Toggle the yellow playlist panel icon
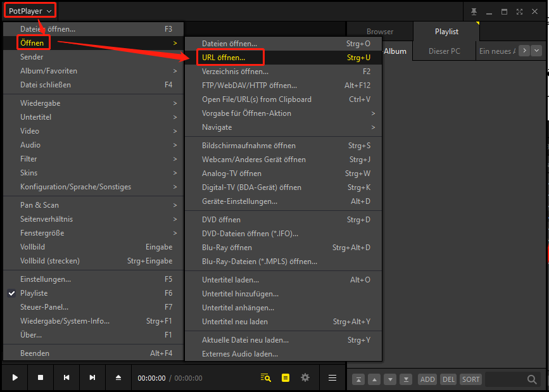 tap(286, 377)
